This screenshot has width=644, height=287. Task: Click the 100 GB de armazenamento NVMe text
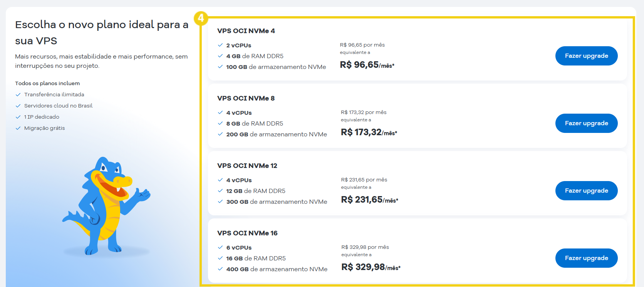click(x=276, y=67)
